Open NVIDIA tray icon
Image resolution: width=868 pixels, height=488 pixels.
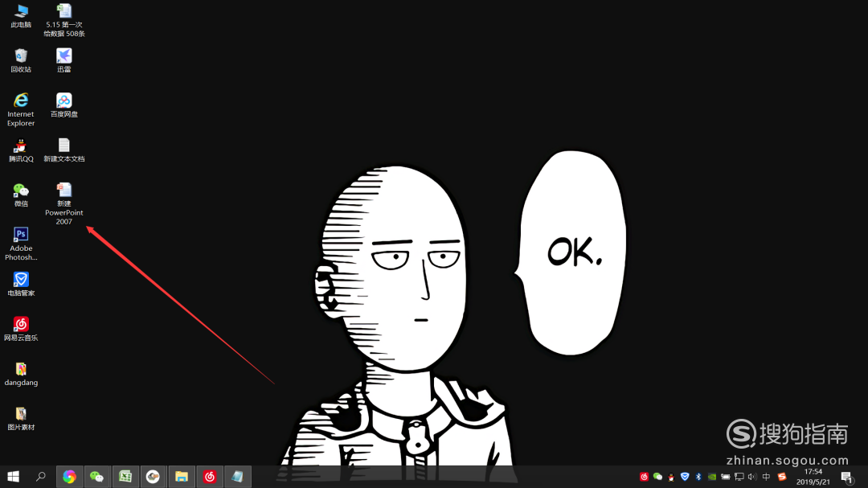point(712,477)
